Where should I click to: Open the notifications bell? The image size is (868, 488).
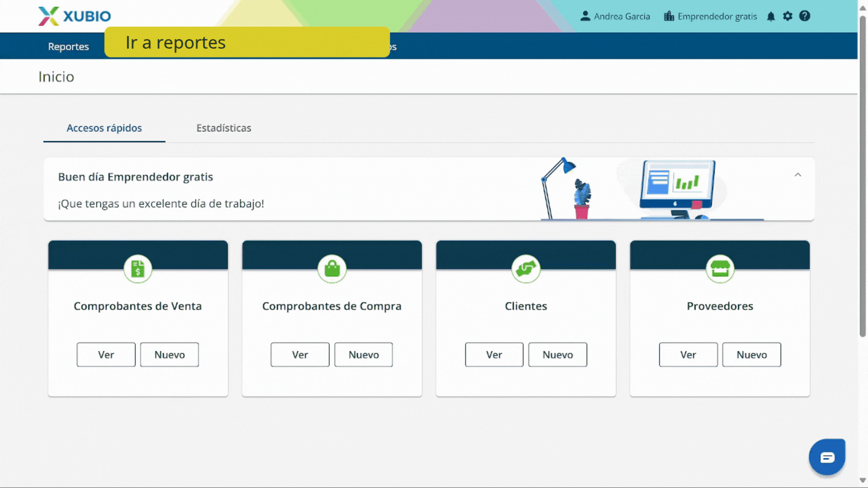click(x=771, y=17)
